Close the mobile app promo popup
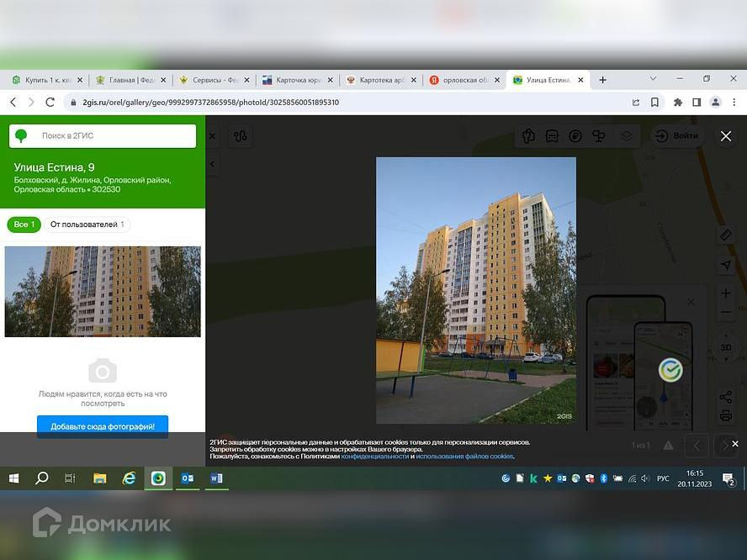The height and width of the screenshot is (560, 747). [x=691, y=302]
